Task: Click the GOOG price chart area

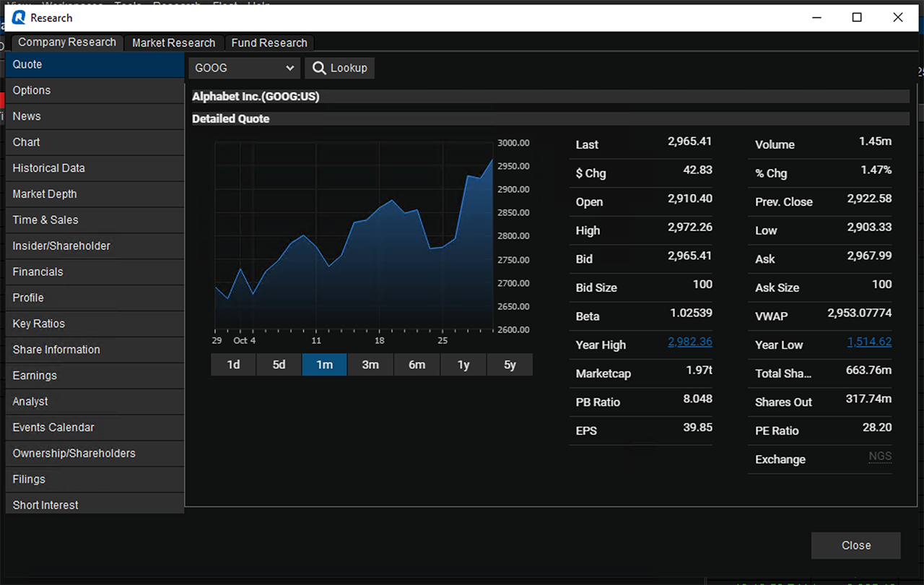Action: click(x=354, y=235)
